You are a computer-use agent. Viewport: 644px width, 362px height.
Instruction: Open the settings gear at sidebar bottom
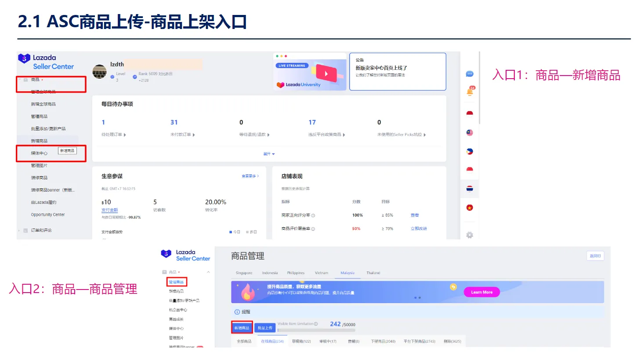(x=469, y=235)
